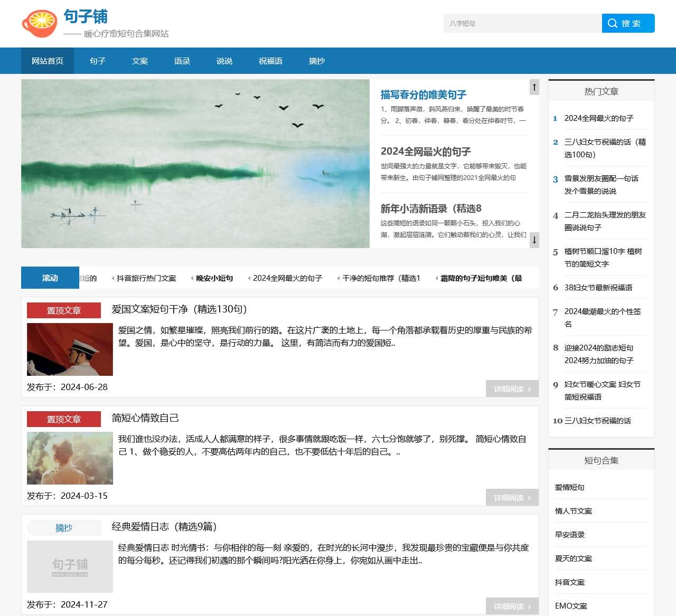Click the 短句合集 sidebar heading
Image resolution: width=676 pixels, height=616 pixels.
point(602,460)
